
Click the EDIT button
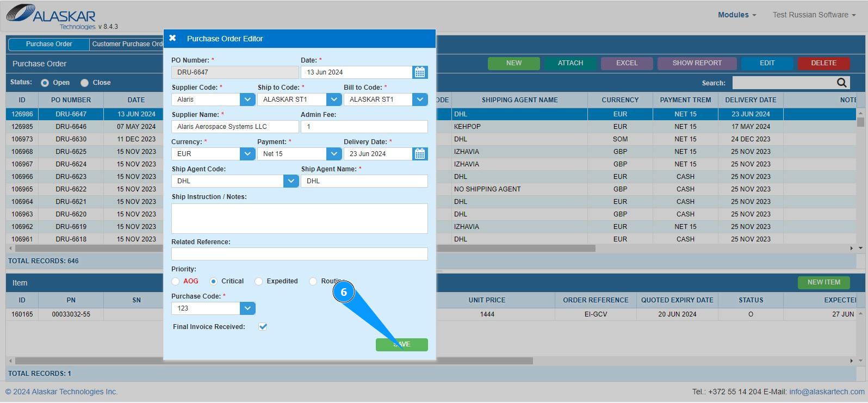[767, 63]
